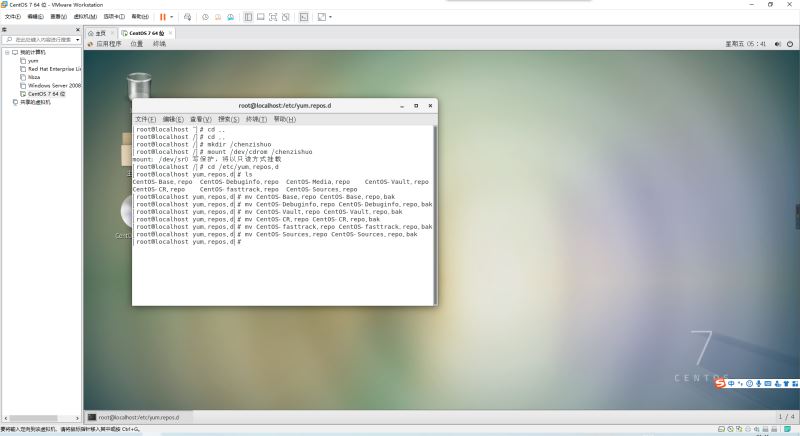Open GNOME 位置 menu

137,44
